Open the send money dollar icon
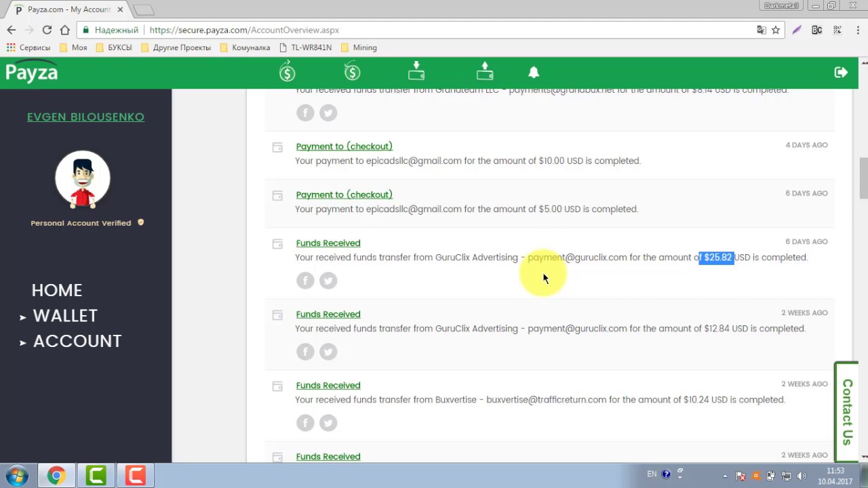Viewport: 868px width, 488px height. (x=288, y=71)
